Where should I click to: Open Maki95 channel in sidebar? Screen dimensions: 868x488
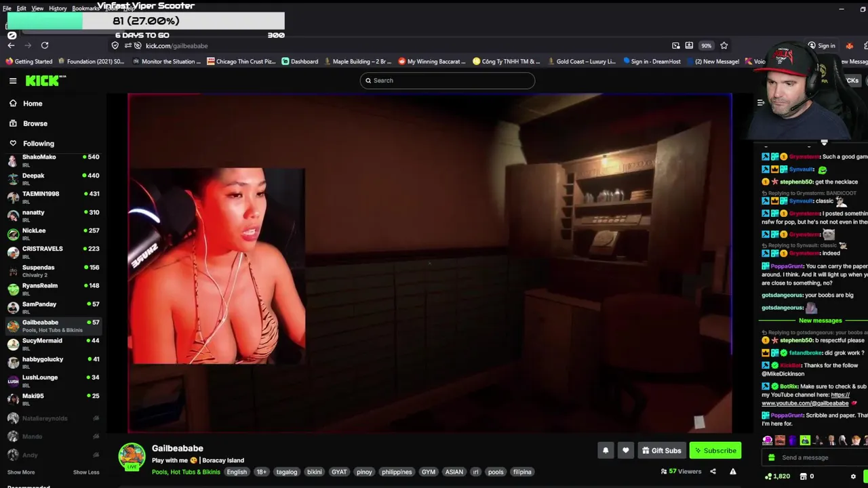(x=54, y=399)
